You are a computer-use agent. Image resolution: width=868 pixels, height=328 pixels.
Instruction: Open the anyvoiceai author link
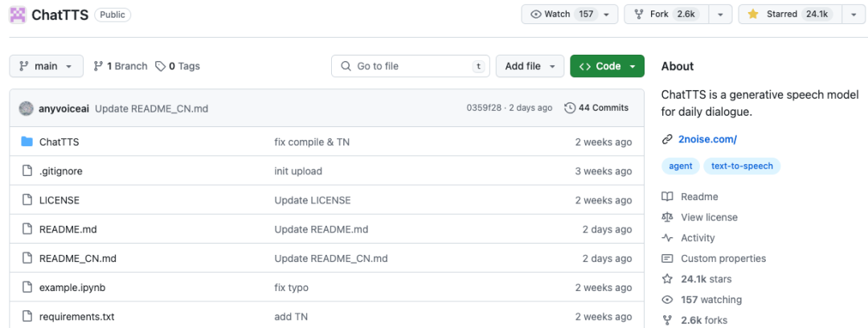tap(63, 108)
